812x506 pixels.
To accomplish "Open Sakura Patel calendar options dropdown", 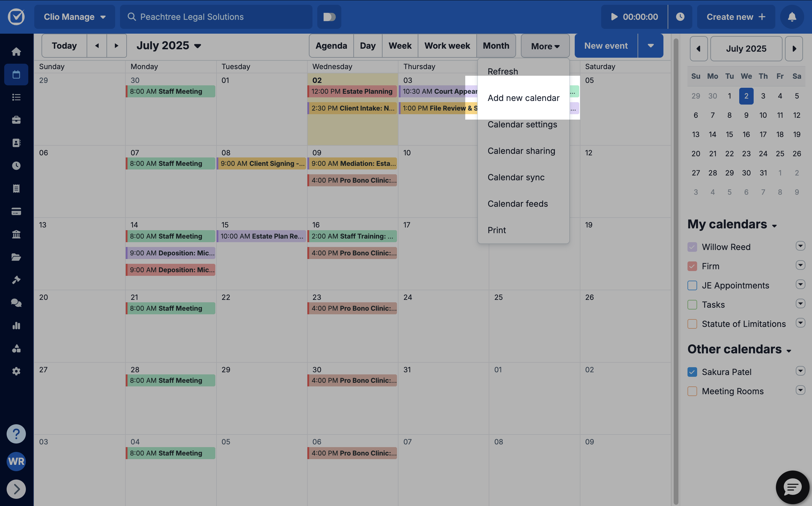I will (x=800, y=371).
